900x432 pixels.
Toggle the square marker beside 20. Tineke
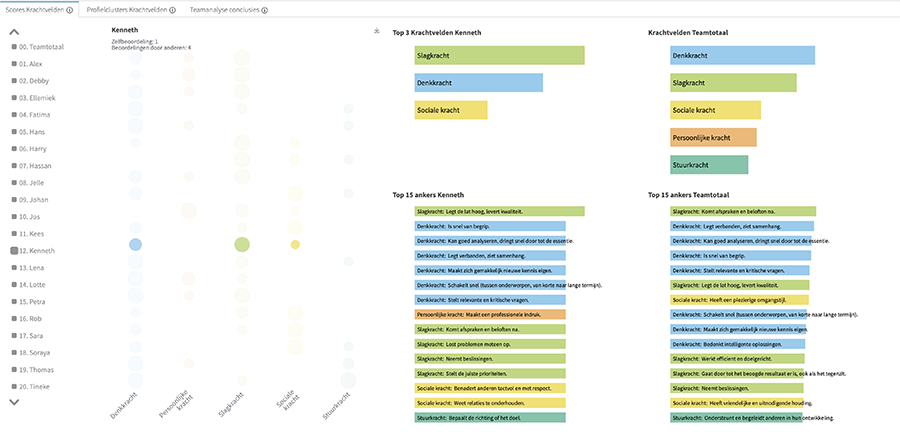click(x=14, y=387)
